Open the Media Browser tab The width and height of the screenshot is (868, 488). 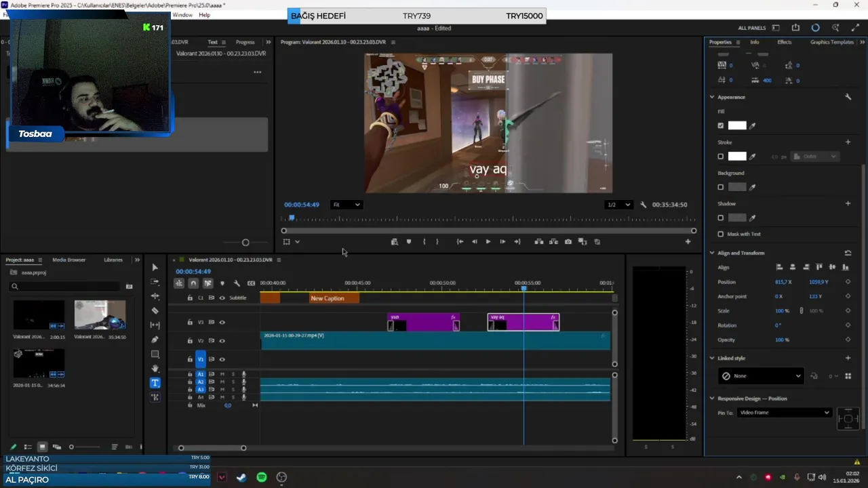(x=68, y=260)
